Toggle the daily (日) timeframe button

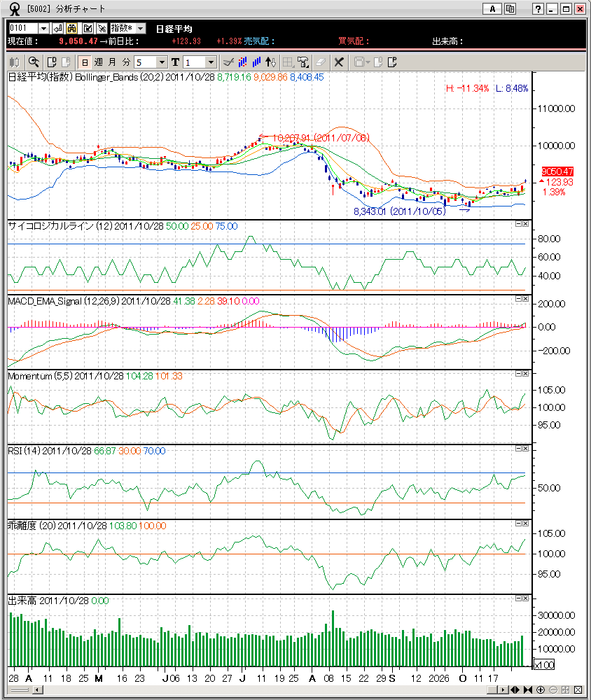(84, 62)
